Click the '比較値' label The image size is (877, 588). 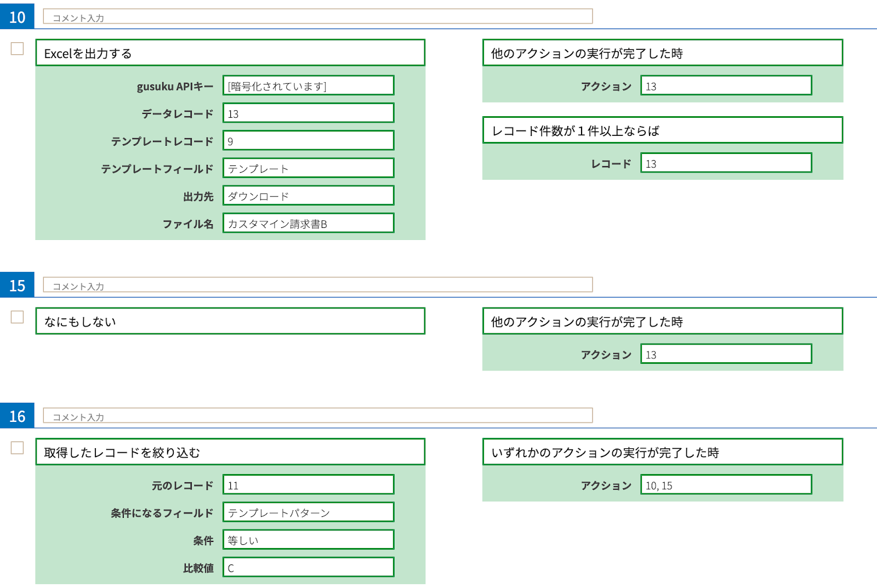point(198,568)
